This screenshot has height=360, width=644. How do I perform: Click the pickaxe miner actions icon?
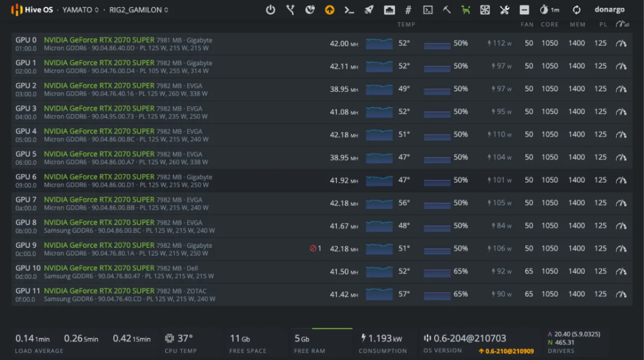447,10
